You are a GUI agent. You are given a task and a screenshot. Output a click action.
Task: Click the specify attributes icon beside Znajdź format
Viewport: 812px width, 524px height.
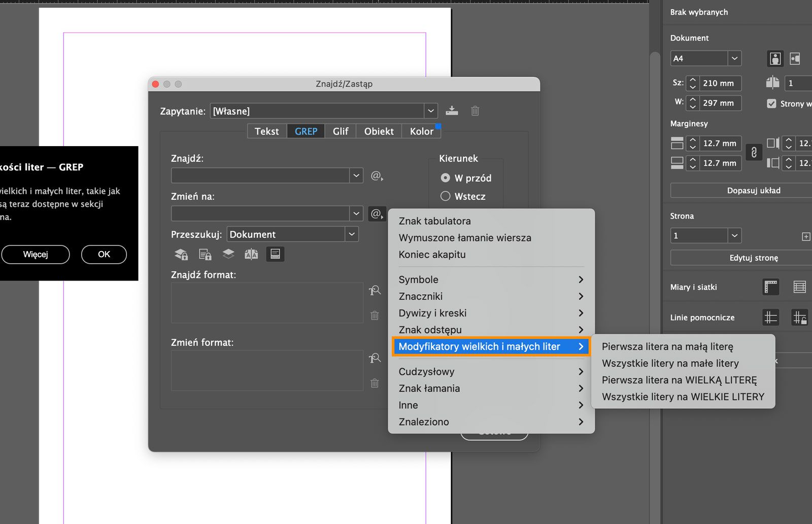point(375,291)
